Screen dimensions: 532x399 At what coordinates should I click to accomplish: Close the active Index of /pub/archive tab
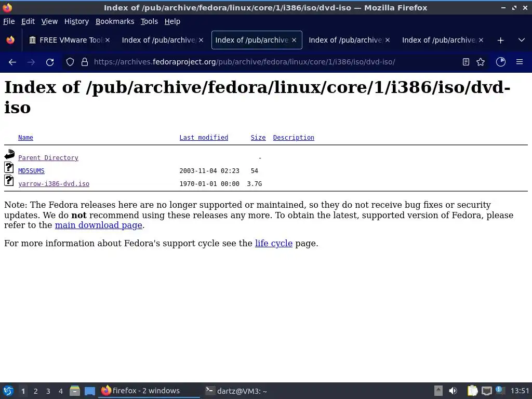pyautogui.click(x=294, y=40)
